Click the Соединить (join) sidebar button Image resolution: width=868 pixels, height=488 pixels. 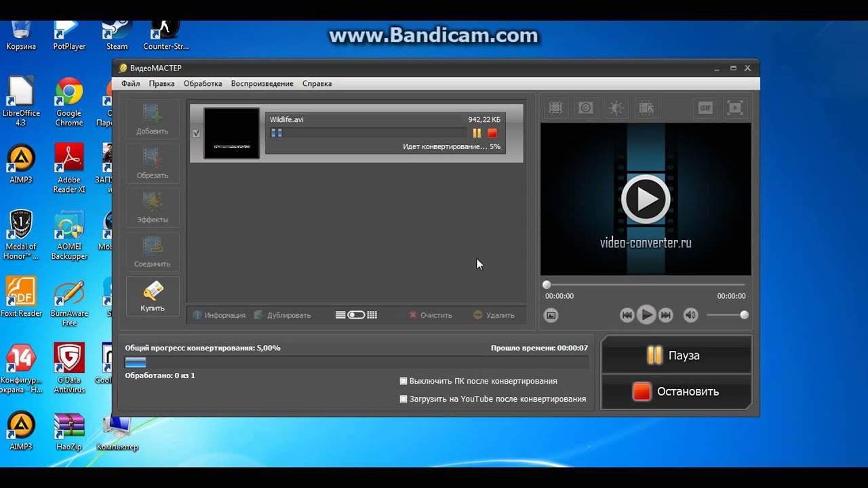click(x=153, y=252)
